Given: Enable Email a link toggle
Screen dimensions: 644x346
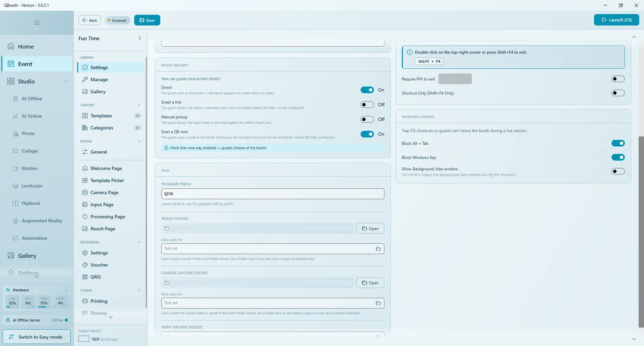Looking at the screenshot, I should (x=367, y=105).
